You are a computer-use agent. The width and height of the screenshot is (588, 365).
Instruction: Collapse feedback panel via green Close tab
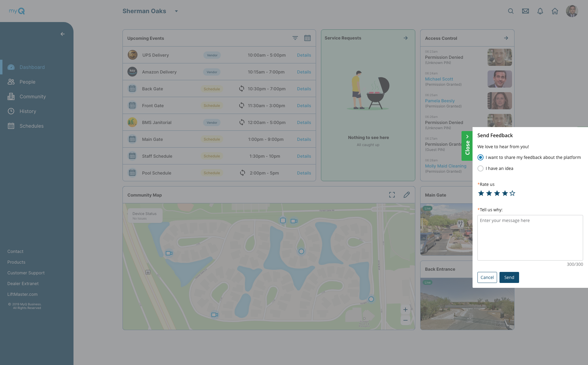(467, 146)
